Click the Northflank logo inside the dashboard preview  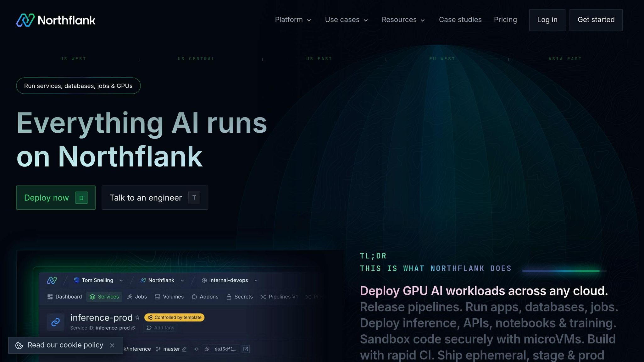[x=52, y=280]
